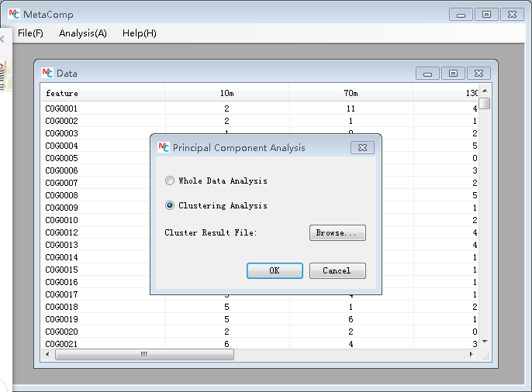Browse for a cluster result file
This screenshot has width=532, height=392.
[337, 233]
